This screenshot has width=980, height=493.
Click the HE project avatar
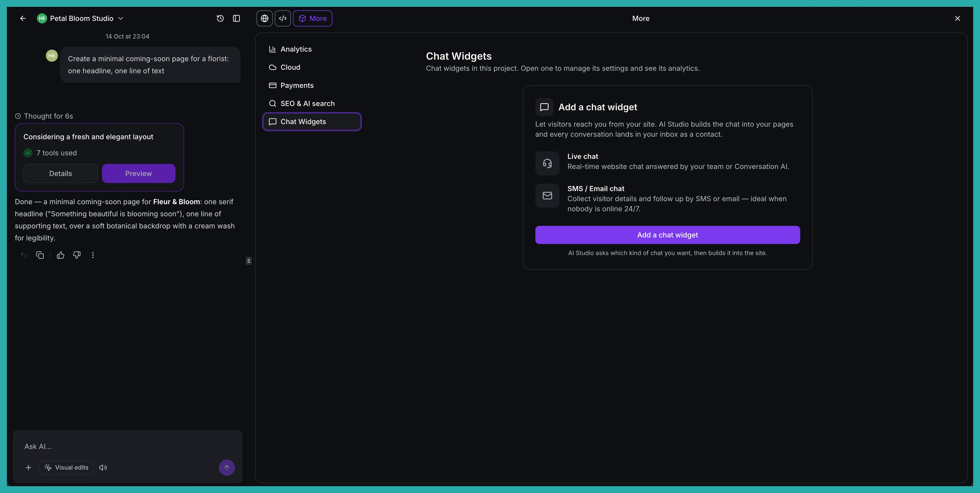click(42, 18)
